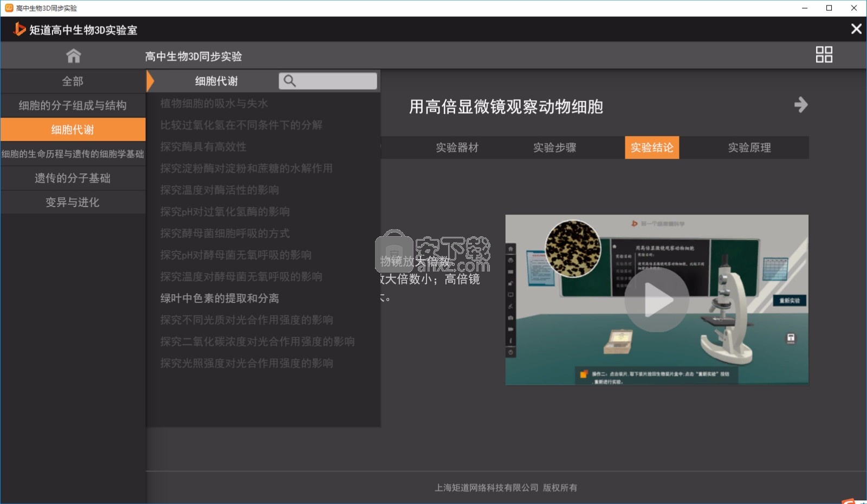Viewport: 867px width, 504px height.
Task: Open 探究pH对过氧化氢酶的影响
Action: [x=225, y=212]
